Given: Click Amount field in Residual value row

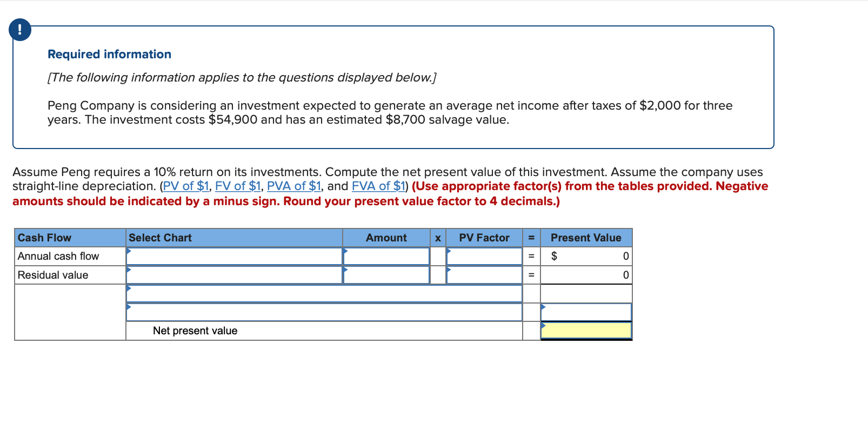Looking at the screenshot, I should [386, 275].
